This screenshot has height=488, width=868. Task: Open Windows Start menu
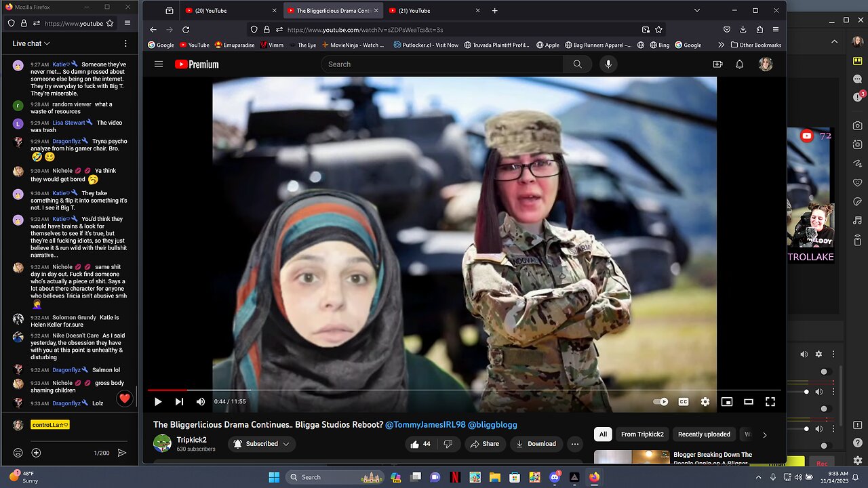274,477
